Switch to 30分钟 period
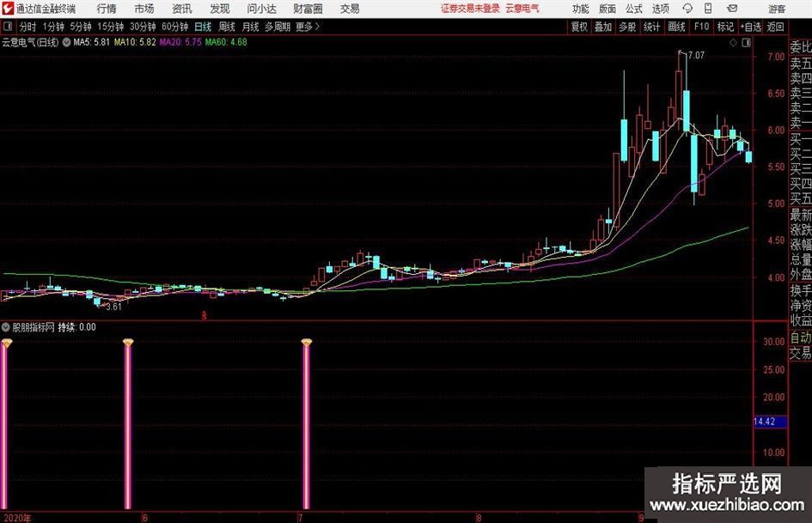 click(x=143, y=27)
